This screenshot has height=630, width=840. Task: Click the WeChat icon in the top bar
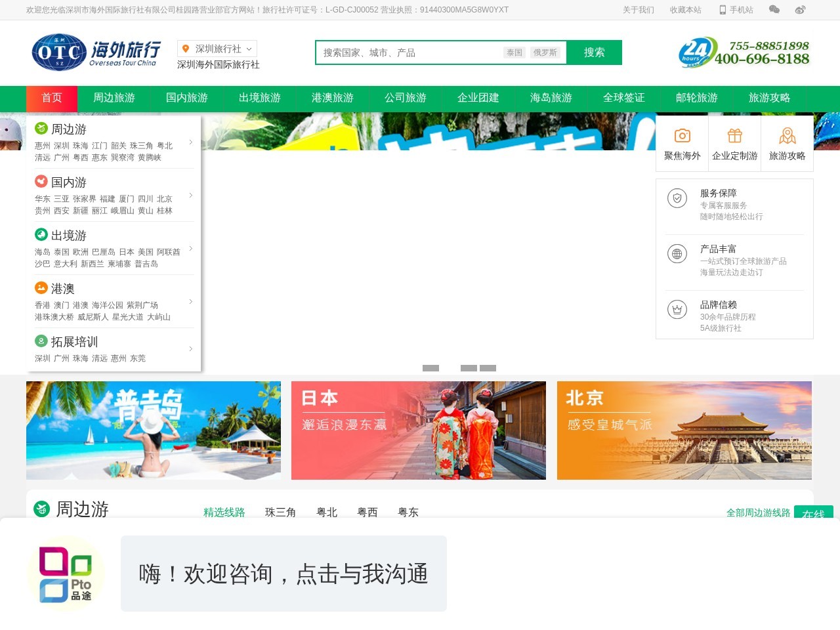pos(774,9)
